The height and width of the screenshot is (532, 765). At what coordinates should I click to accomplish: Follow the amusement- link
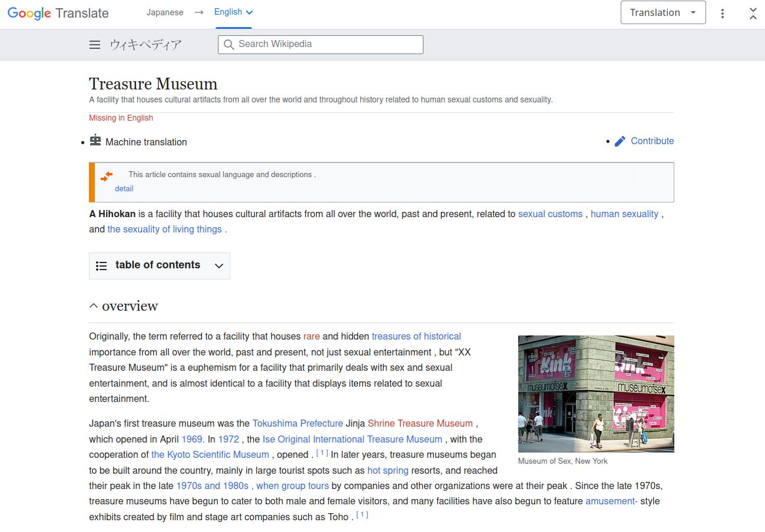(611, 501)
